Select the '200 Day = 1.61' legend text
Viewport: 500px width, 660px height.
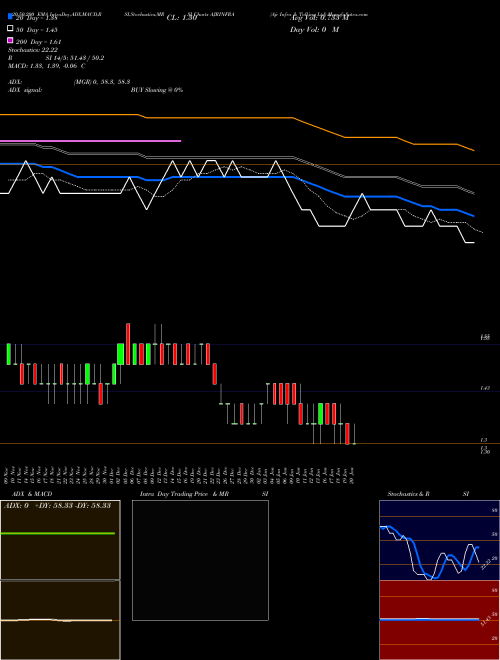click(39, 42)
